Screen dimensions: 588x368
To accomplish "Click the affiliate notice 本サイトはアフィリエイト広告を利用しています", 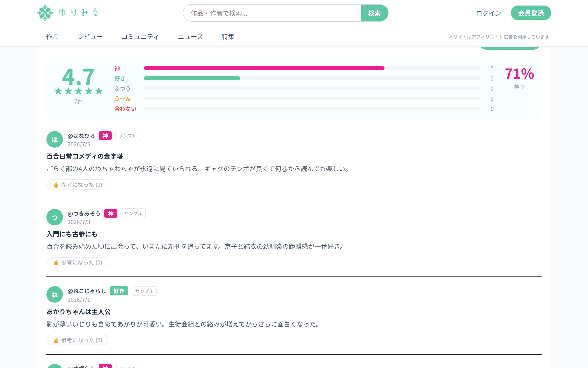I will point(499,37).
